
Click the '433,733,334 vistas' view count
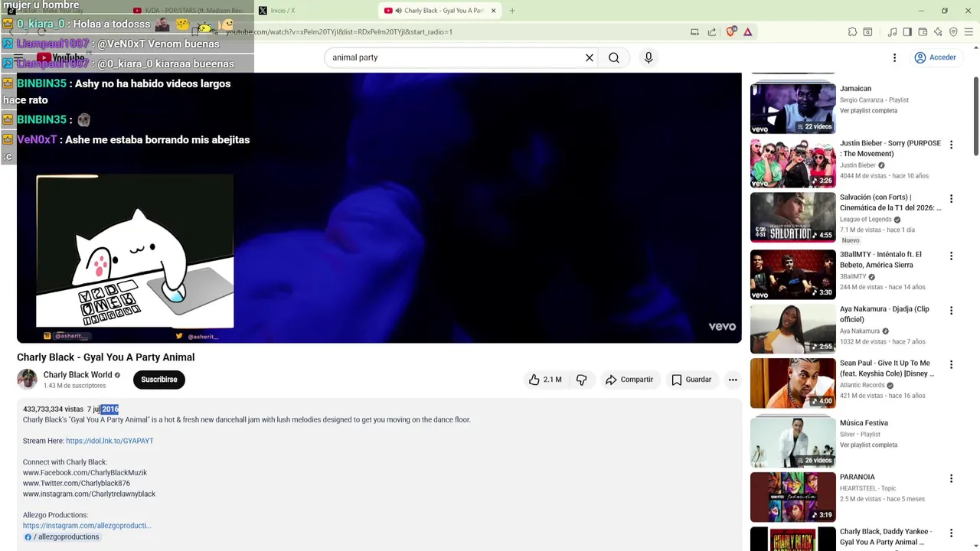[x=53, y=409]
